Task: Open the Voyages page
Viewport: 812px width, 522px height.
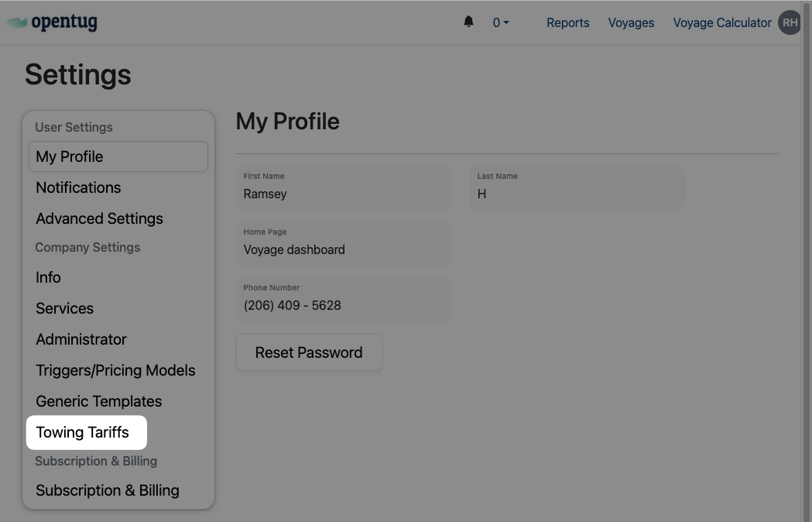Action: (631, 22)
